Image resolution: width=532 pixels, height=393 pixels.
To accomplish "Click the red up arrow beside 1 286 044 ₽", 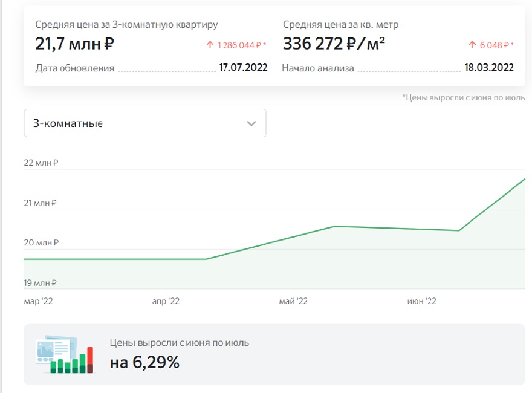I will 210,45.
